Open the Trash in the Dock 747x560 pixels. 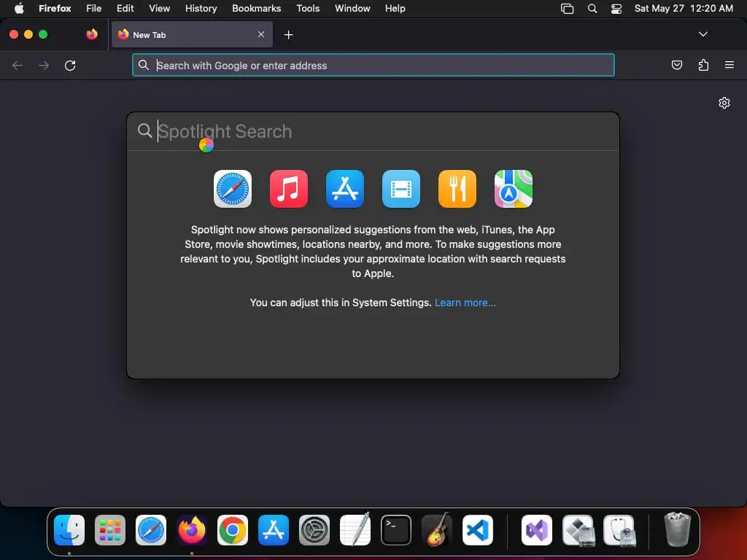click(x=677, y=529)
